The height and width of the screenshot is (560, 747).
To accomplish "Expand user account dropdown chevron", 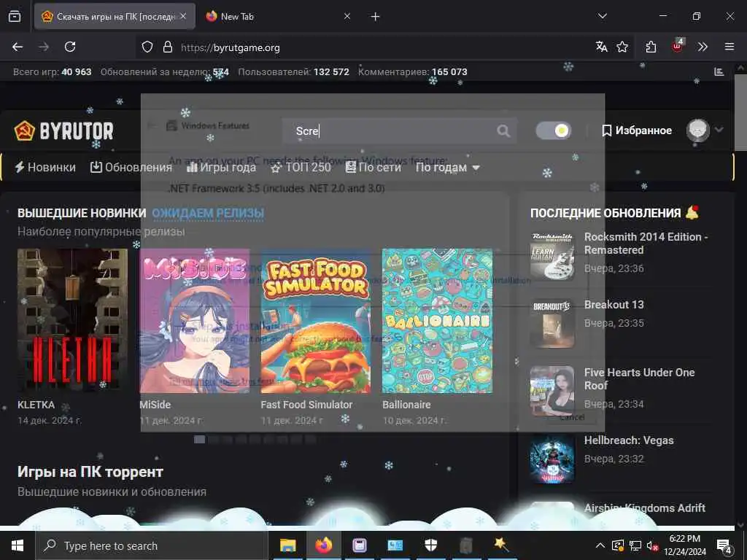I will click(719, 130).
